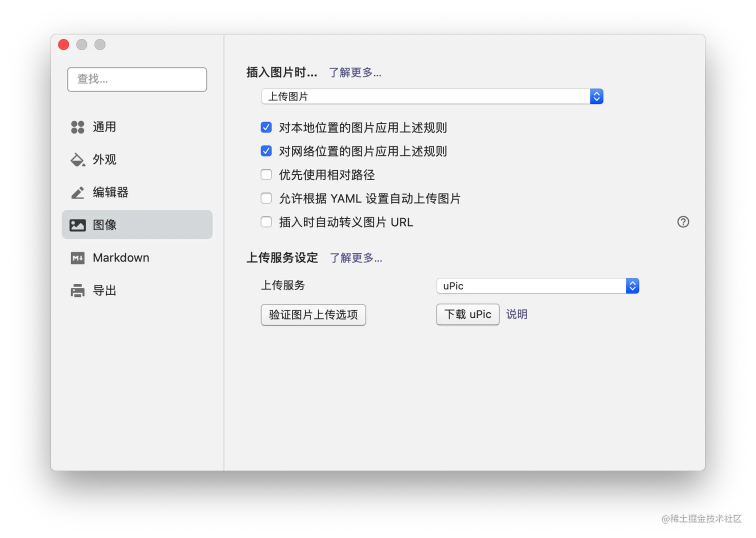
Task: Show the 导出 preferences section
Action: pyautogui.click(x=137, y=290)
